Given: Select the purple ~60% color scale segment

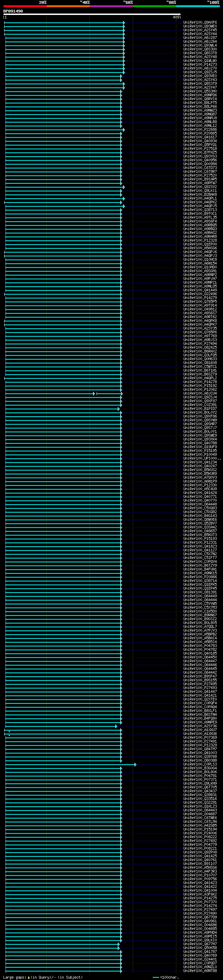Looking at the screenshot, I should [111, 6].
